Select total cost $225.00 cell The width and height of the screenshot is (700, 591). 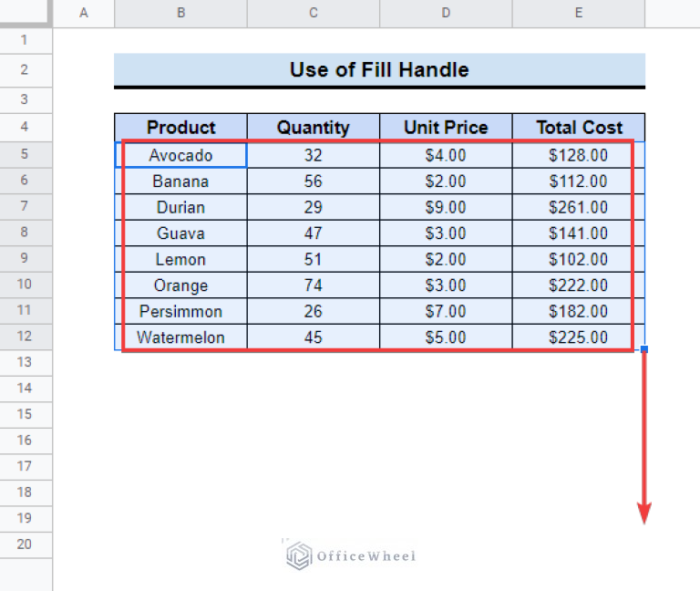pyautogui.click(x=579, y=337)
